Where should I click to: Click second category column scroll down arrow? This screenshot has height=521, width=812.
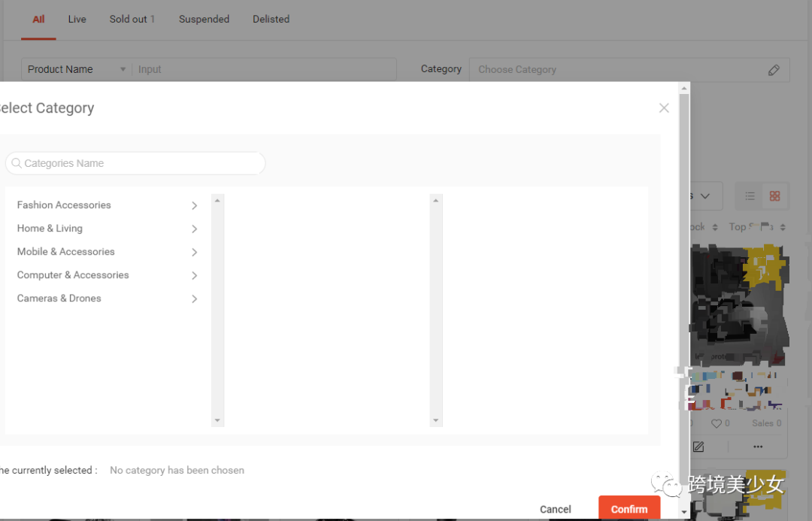click(x=217, y=420)
